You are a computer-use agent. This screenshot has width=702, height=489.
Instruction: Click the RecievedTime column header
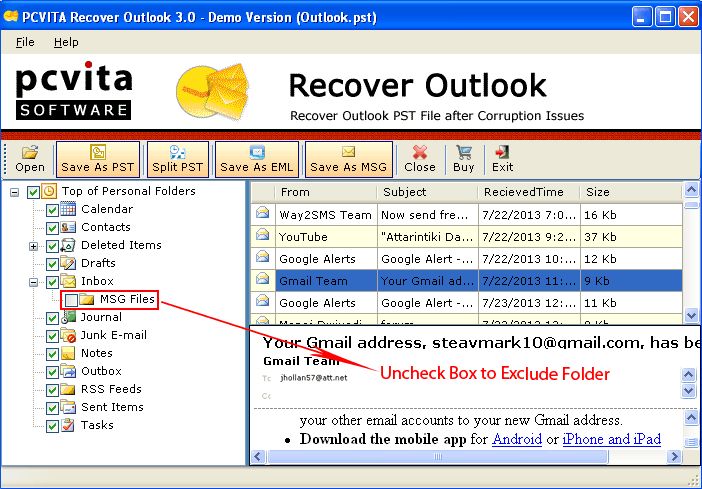pyautogui.click(x=529, y=192)
